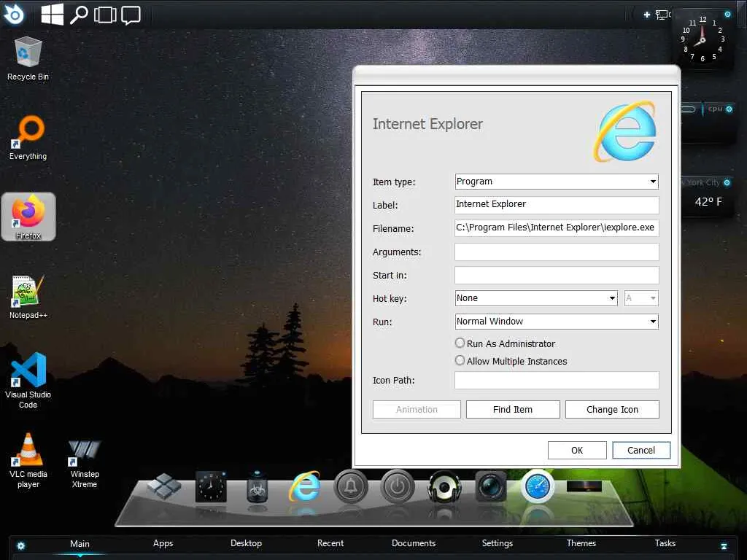
Task: Open the headphones media icon in dock
Action: 444,486
